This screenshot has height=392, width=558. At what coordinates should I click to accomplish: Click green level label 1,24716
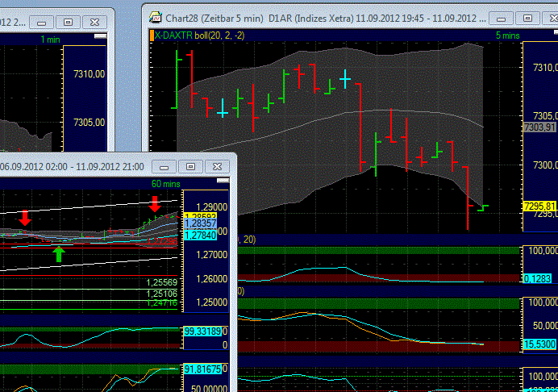pos(161,303)
